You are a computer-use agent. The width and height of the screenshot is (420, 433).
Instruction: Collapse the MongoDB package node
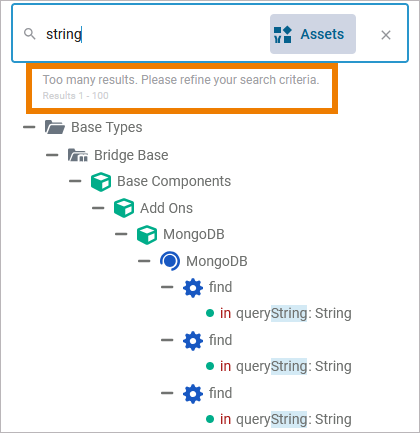point(121,234)
